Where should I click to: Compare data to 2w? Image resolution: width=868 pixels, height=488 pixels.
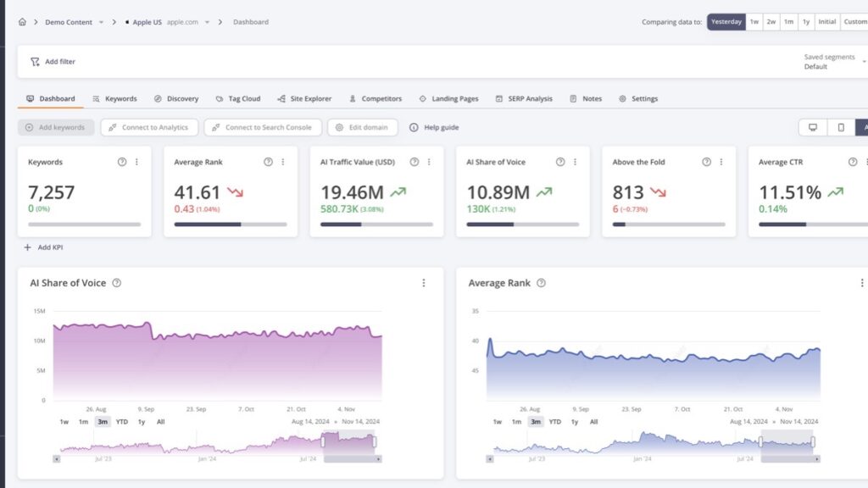pos(771,21)
